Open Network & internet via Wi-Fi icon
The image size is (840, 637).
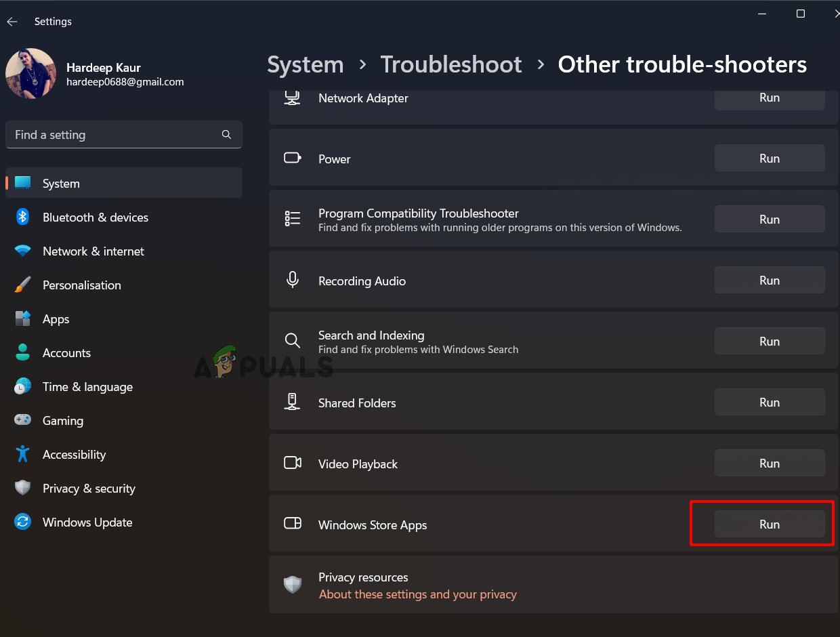pyautogui.click(x=22, y=251)
